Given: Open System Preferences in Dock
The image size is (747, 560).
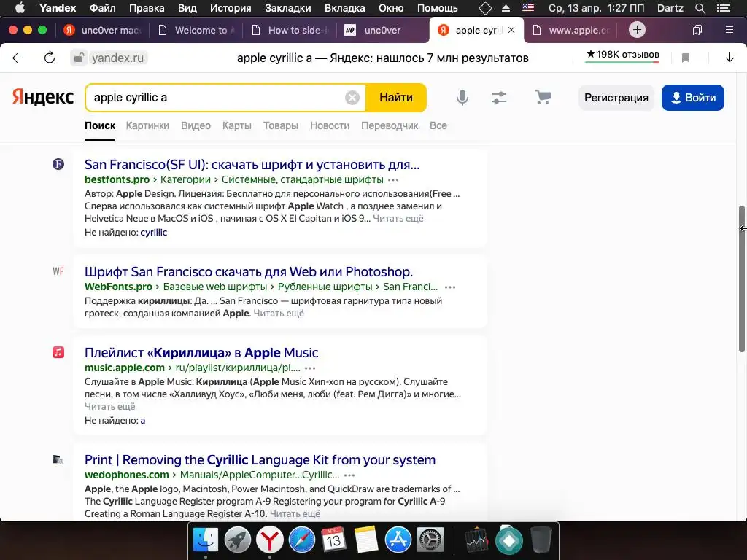Looking at the screenshot, I should point(430,540).
